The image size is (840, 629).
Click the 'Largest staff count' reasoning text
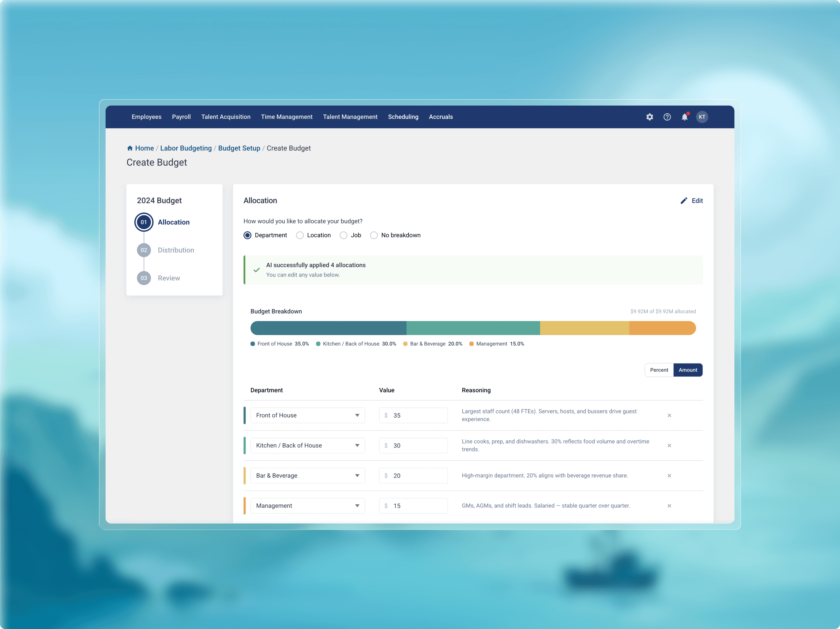(x=549, y=415)
